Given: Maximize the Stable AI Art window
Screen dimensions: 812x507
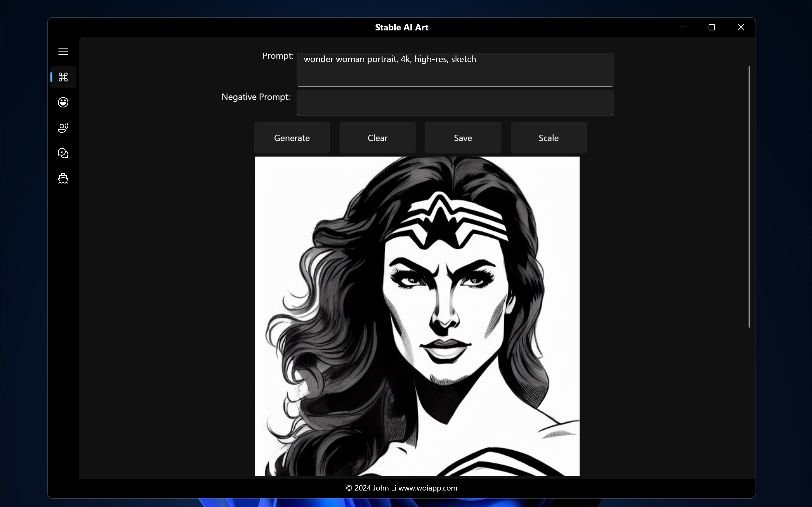Looking at the screenshot, I should click(x=711, y=27).
